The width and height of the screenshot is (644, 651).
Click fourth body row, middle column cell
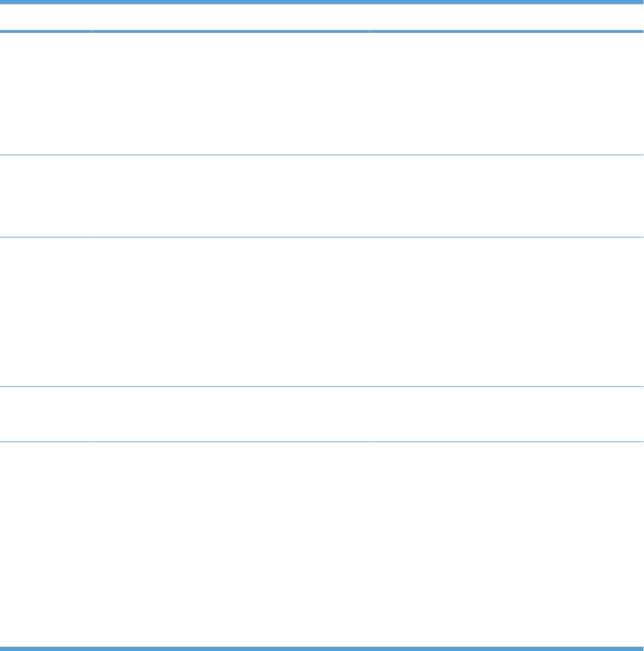click(x=230, y=414)
